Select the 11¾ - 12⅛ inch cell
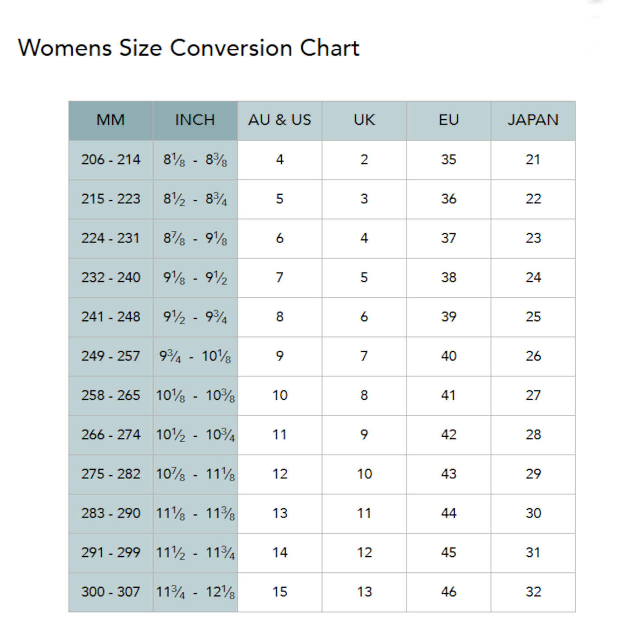The height and width of the screenshot is (644, 644). coord(195,592)
